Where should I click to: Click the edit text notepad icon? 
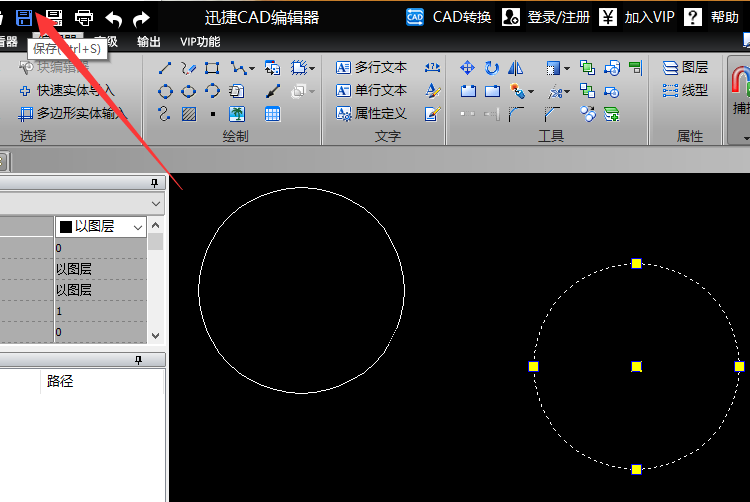432,114
